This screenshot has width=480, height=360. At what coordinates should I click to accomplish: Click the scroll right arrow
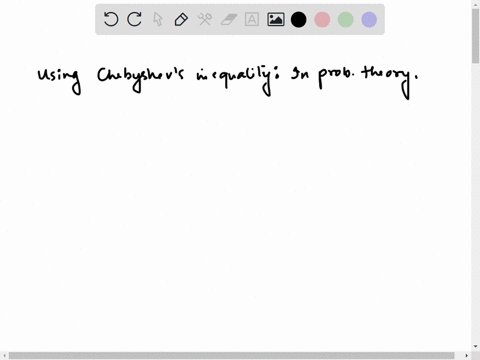pos(466,356)
